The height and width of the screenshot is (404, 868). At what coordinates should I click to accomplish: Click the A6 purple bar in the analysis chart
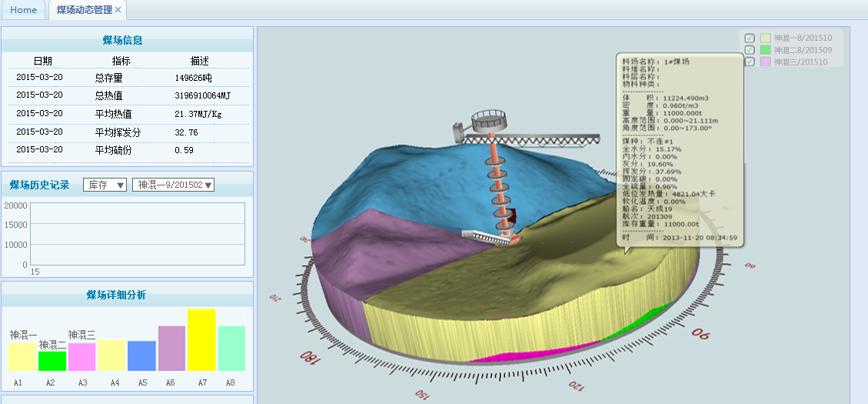[171, 348]
